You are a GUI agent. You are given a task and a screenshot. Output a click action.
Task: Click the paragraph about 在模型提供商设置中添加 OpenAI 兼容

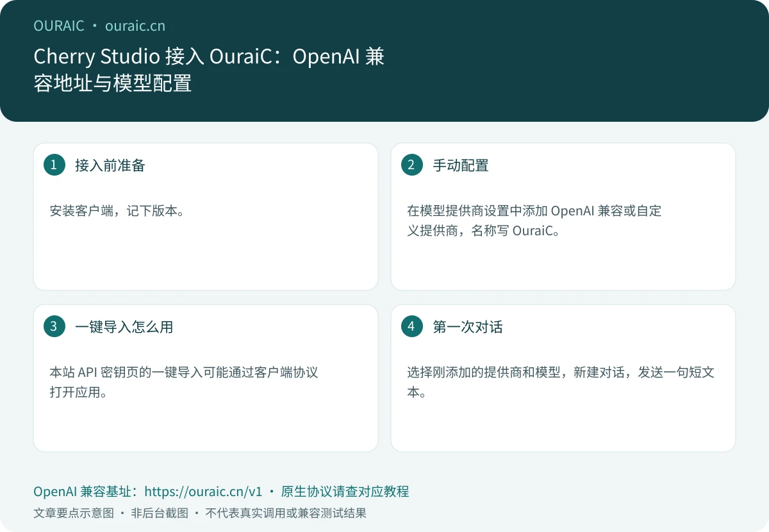pos(534,220)
